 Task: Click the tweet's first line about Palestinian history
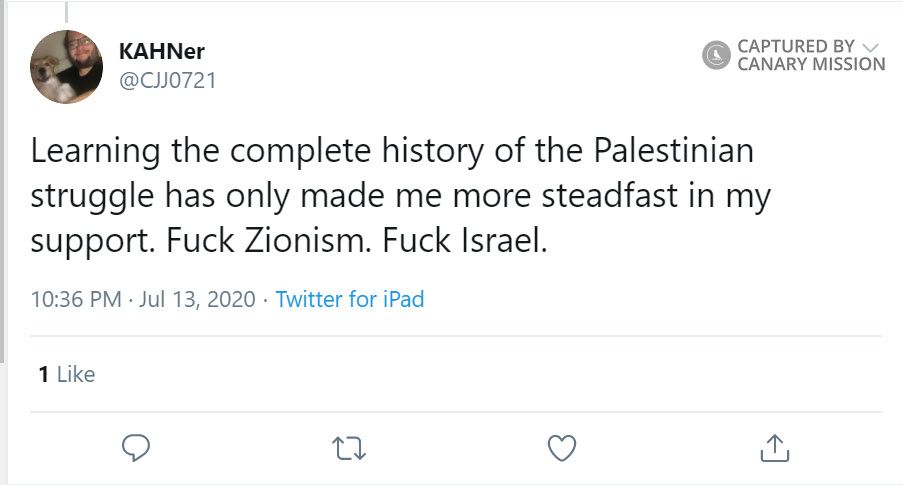391,151
